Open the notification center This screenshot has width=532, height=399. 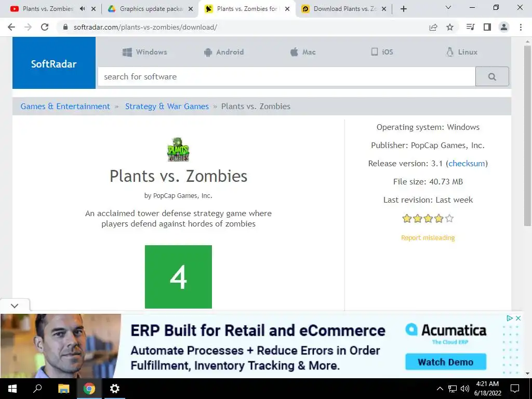click(515, 389)
